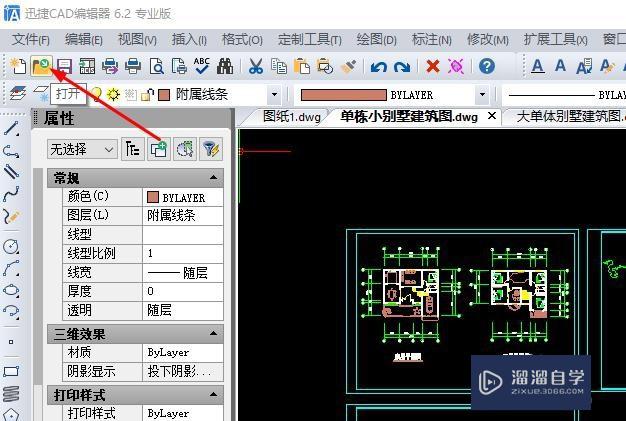This screenshot has width=626, height=421.
Task: Open the 视图(V) menu
Action: coord(137,40)
